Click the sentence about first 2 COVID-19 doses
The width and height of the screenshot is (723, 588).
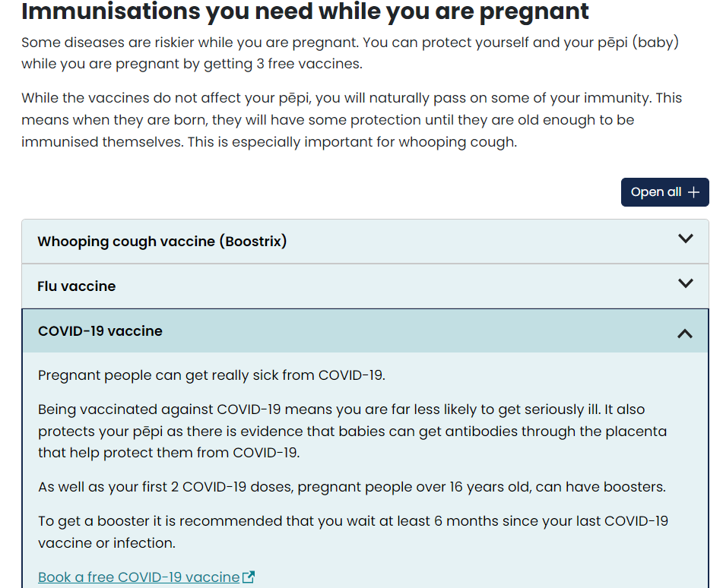pos(352,487)
